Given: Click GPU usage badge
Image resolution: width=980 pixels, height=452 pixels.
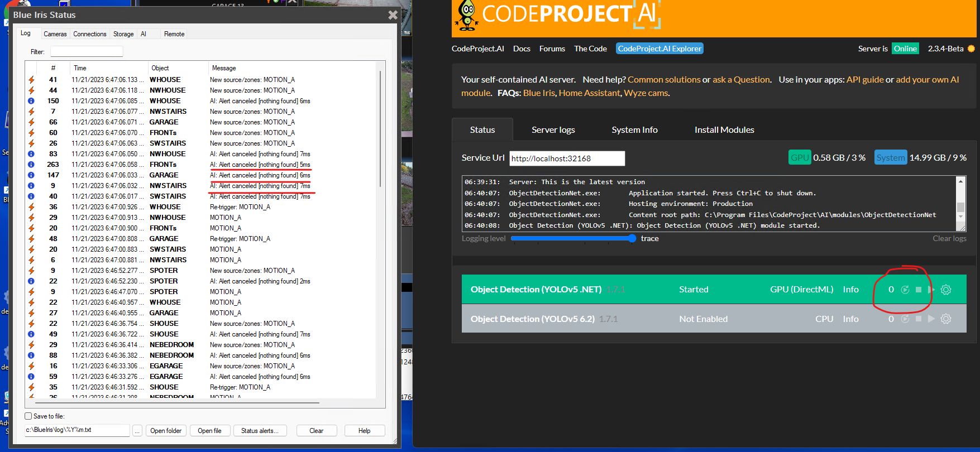Looking at the screenshot, I should point(800,158).
